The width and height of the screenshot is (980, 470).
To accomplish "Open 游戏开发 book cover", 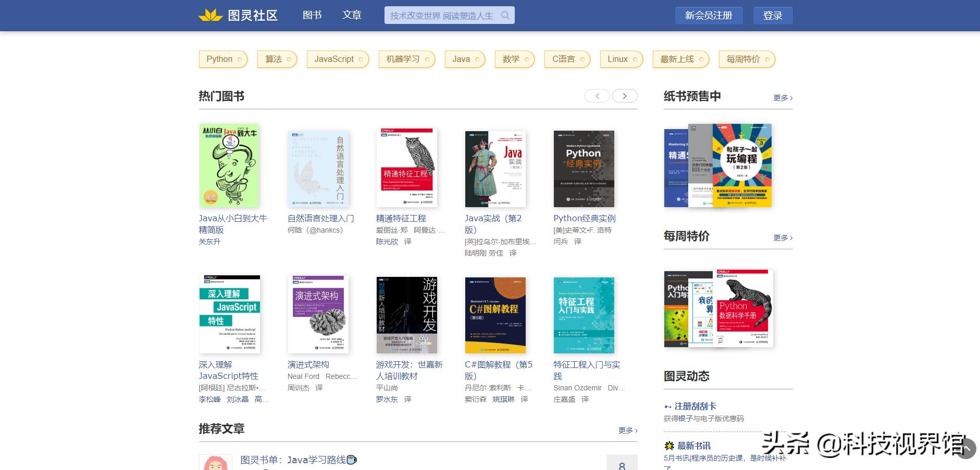I will click(x=406, y=315).
